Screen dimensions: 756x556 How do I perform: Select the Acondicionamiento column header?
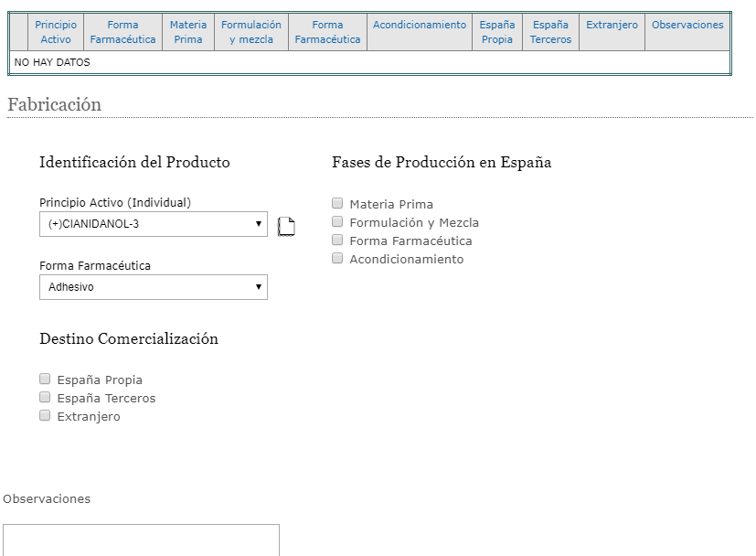coord(420,26)
